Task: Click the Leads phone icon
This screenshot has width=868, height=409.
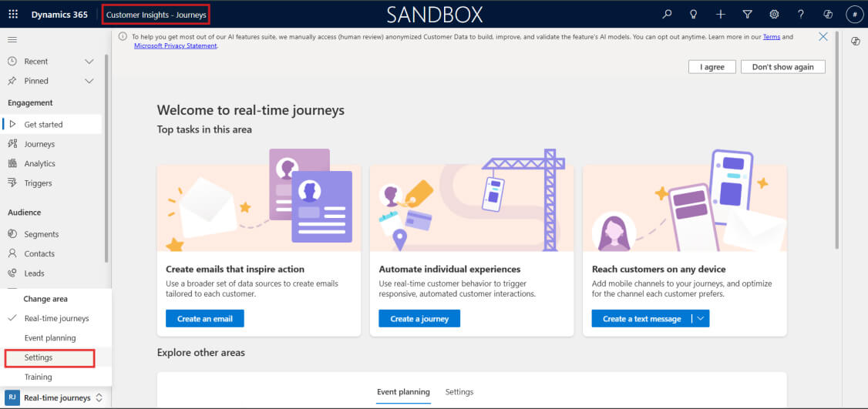Action: (x=12, y=273)
